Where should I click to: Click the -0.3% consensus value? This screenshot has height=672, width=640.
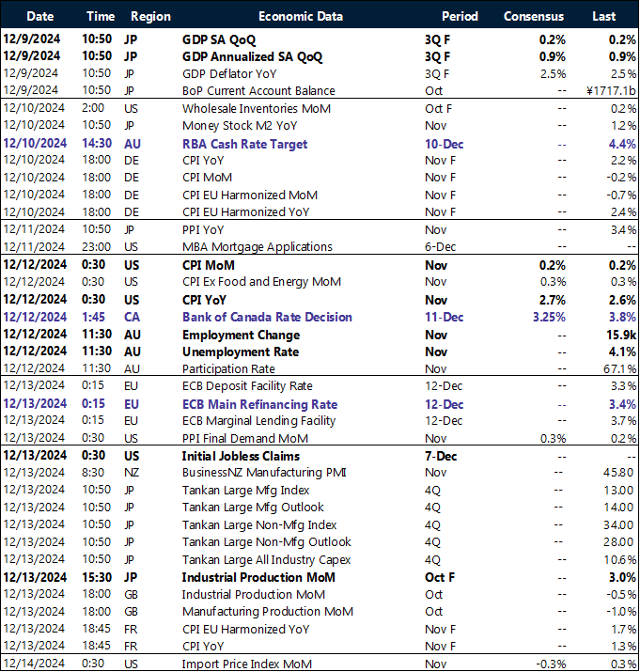(549, 664)
